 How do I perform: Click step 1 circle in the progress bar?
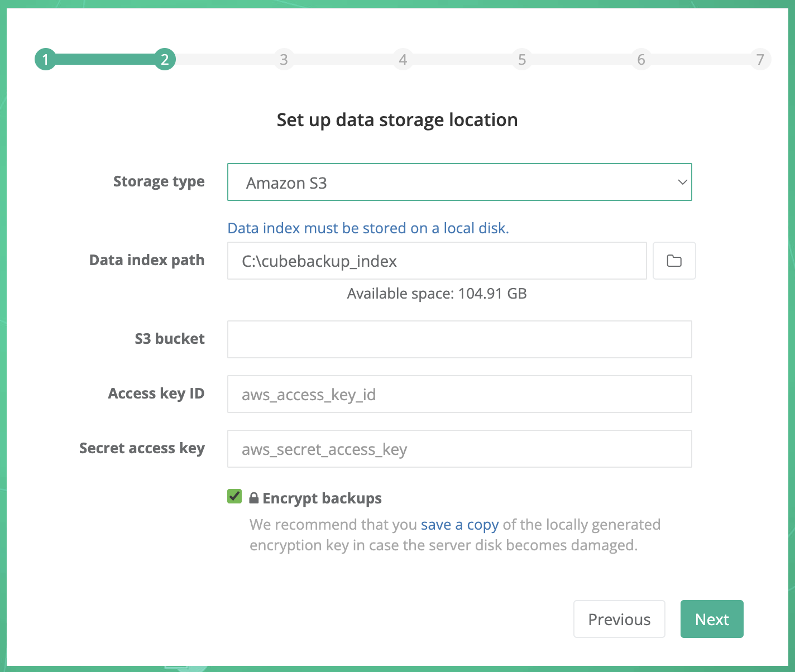click(x=45, y=59)
